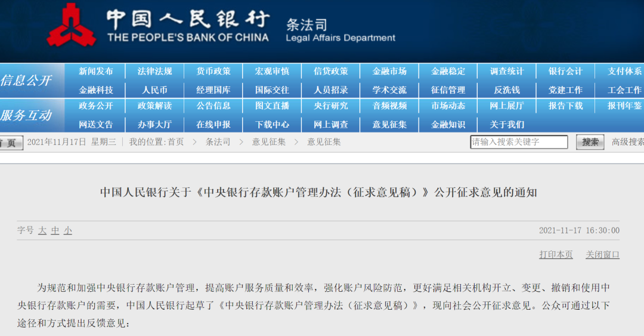The width and height of the screenshot is (644, 336).
Task: Set font size to 中
Action: tap(55, 230)
